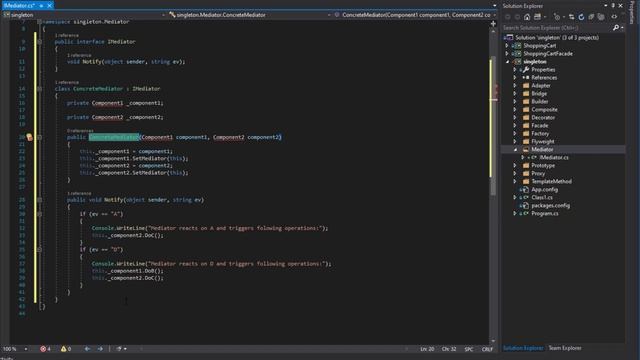The width and height of the screenshot is (640, 360).
Task: Expand the Properties node
Action: (x=515, y=70)
